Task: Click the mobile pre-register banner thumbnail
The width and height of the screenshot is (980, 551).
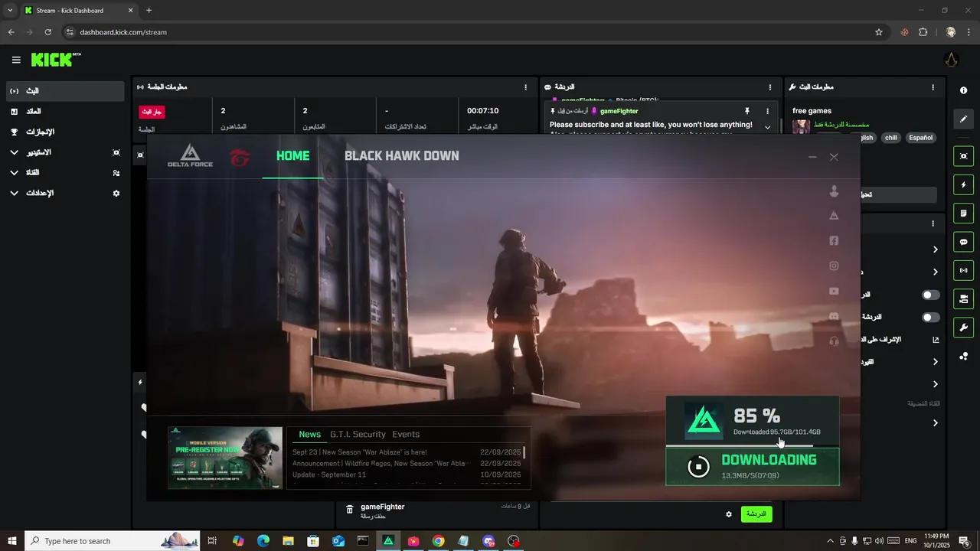Action: tap(225, 458)
